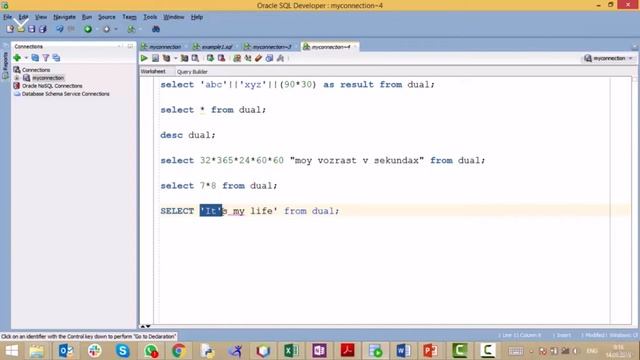Open the Explain Plan dropdown arrow
Screen dimensions: 640x360
tap(176, 58)
